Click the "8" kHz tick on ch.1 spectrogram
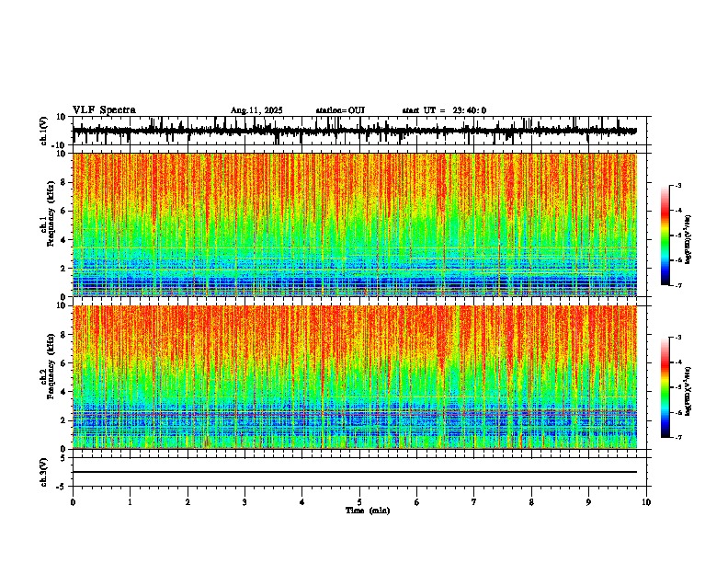The height and width of the screenshot is (563, 728). [64, 182]
